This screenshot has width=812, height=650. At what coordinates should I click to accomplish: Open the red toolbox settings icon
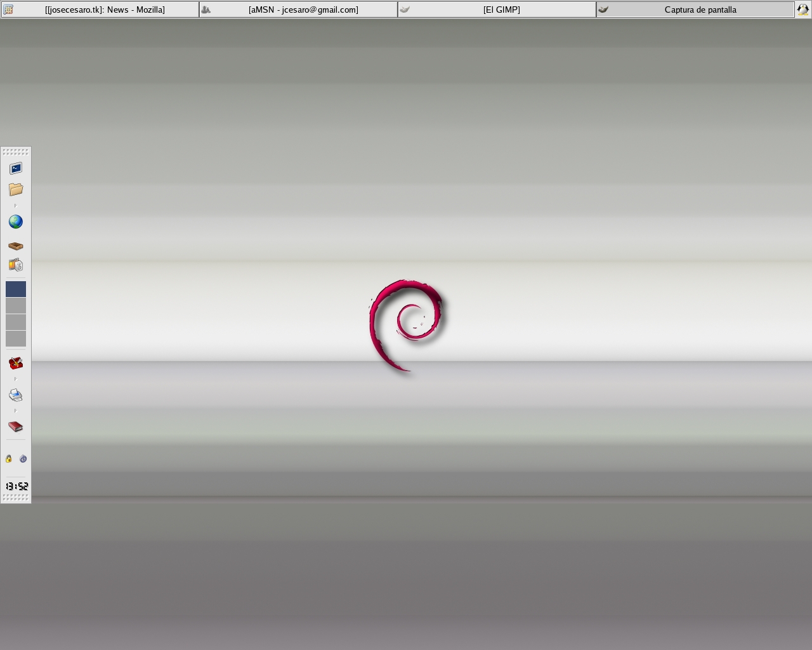(x=16, y=363)
